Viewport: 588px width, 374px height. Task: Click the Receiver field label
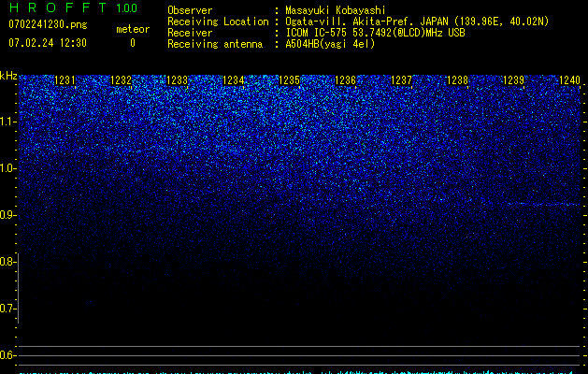pyautogui.click(x=190, y=33)
